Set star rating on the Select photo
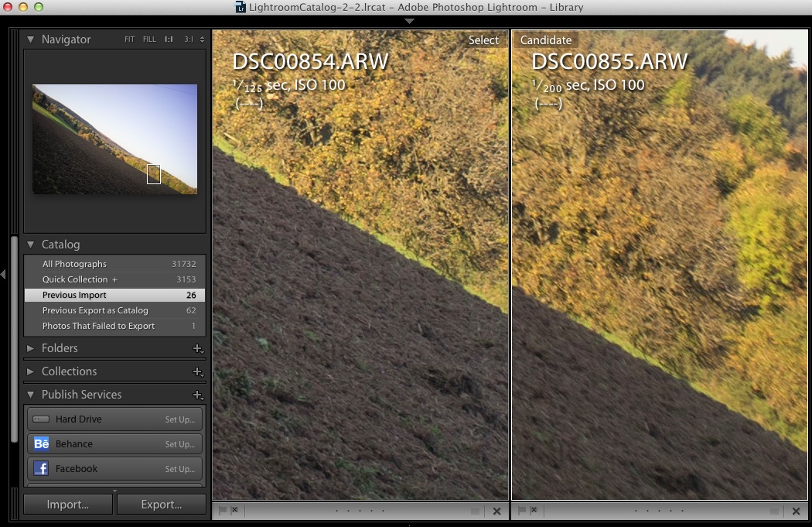The height and width of the screenshot is (527, 812). tap(361, 511)
